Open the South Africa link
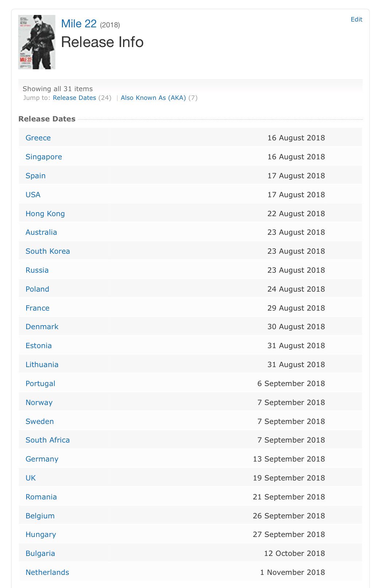This screenshot has width=375, height=588. coord(47,440)
